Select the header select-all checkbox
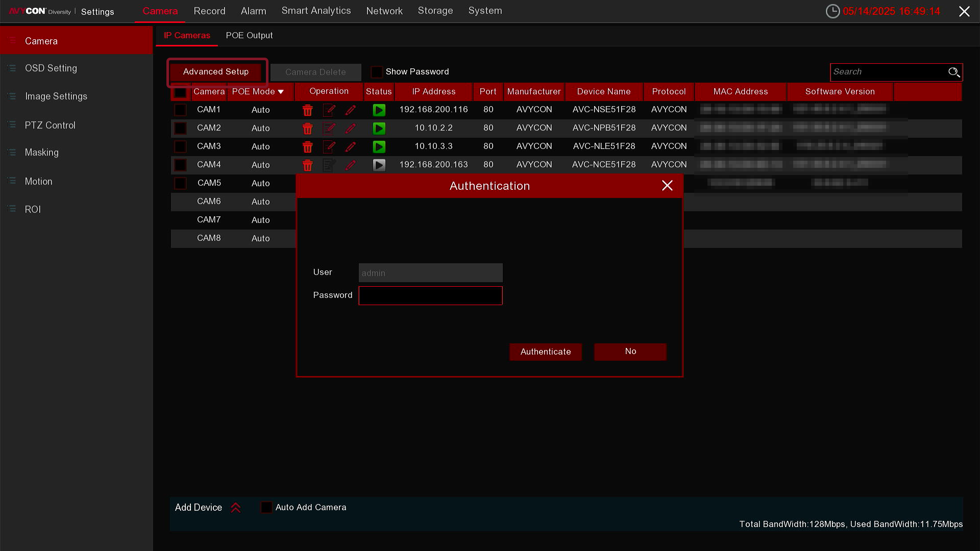Viewport: 980px width, 551px height. point(180,93)
